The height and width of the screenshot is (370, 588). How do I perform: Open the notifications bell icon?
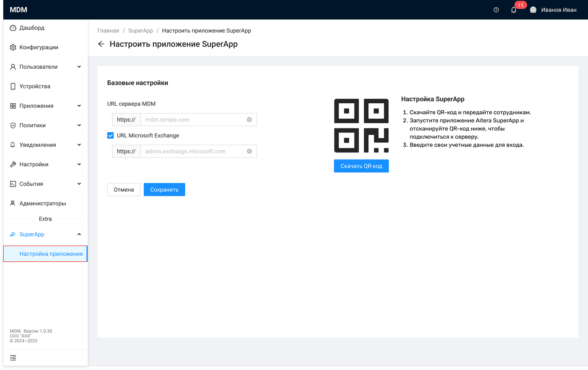click(x=514, y=10)
